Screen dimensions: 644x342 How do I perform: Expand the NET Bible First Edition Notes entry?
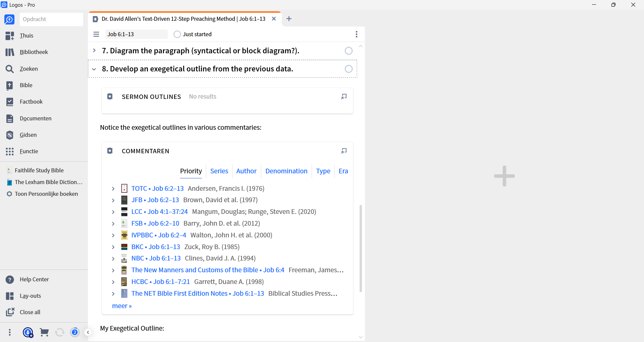(113, 294)
